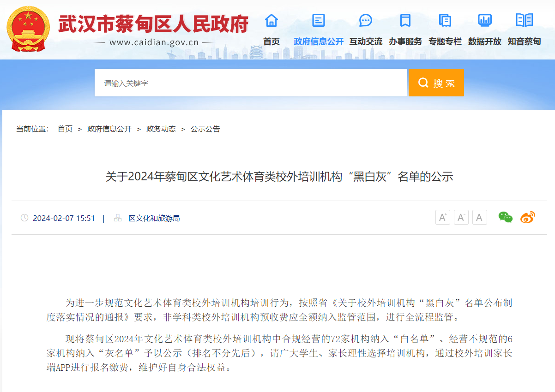Click the article title about 黑白灰 名单
The image size is (555, 392).
[x=279, y=176]
